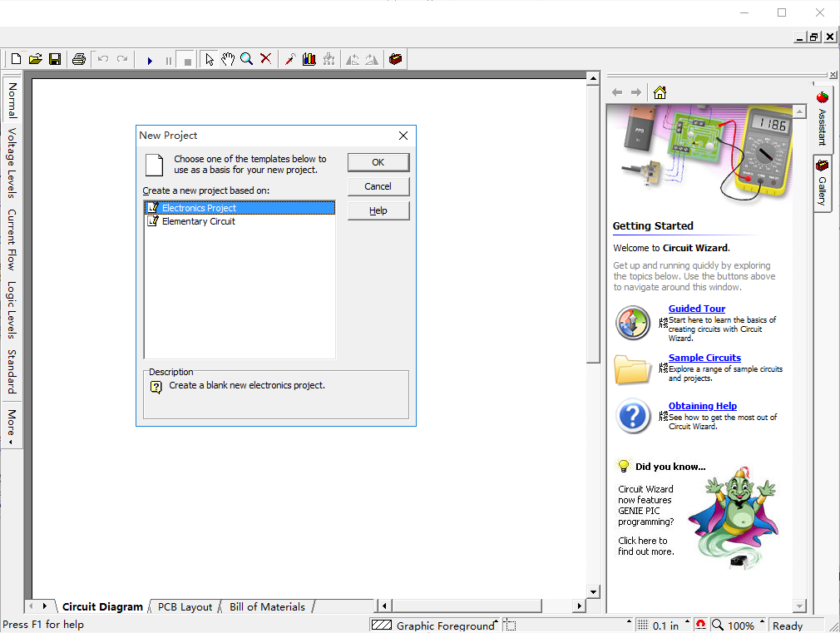Click the Open file folder icon
Screen dimensions: 840x633
point(35,59)
